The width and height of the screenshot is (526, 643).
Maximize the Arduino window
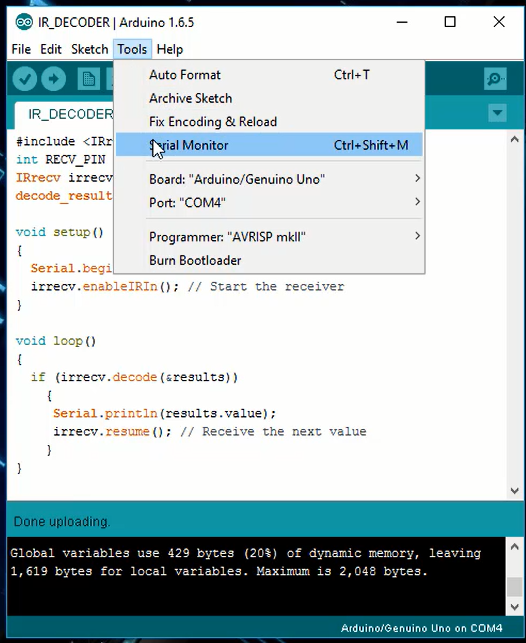(x=450, y=22)
